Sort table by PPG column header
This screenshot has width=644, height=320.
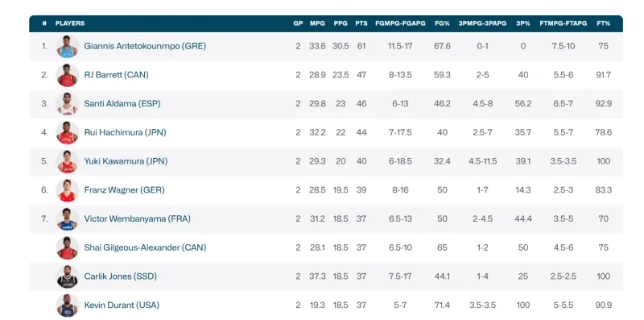click(x=341, y=23)
